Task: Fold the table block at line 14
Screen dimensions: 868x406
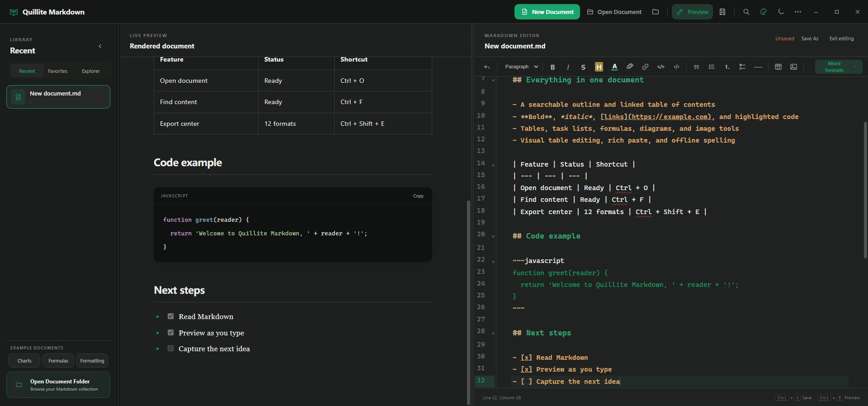Action: pos(493,165)
